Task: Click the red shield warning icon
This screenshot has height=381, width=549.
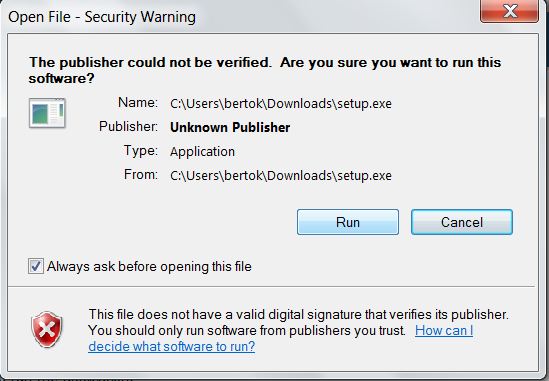Action: (47, 329)
